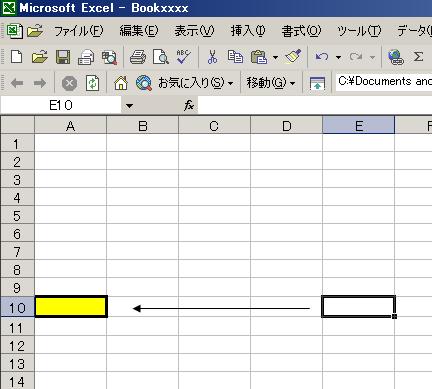
Task: Click the Excel workbook icon in menu bar
Action: (14, 31)
